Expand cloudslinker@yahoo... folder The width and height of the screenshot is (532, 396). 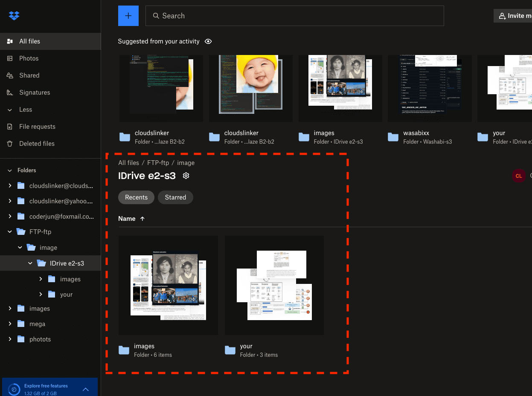(10, 201)
